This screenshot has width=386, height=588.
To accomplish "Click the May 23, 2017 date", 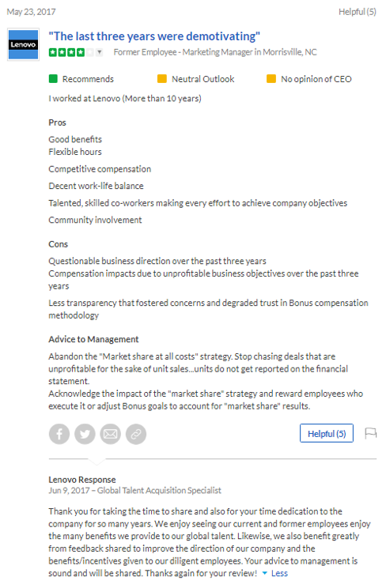I will [x=31, y=12].
